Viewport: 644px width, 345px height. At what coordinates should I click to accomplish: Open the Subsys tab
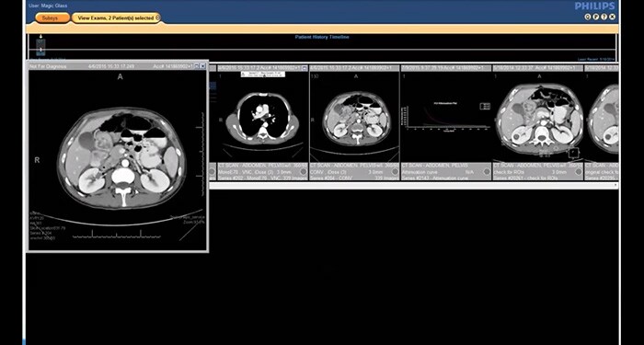click(52, 18)
